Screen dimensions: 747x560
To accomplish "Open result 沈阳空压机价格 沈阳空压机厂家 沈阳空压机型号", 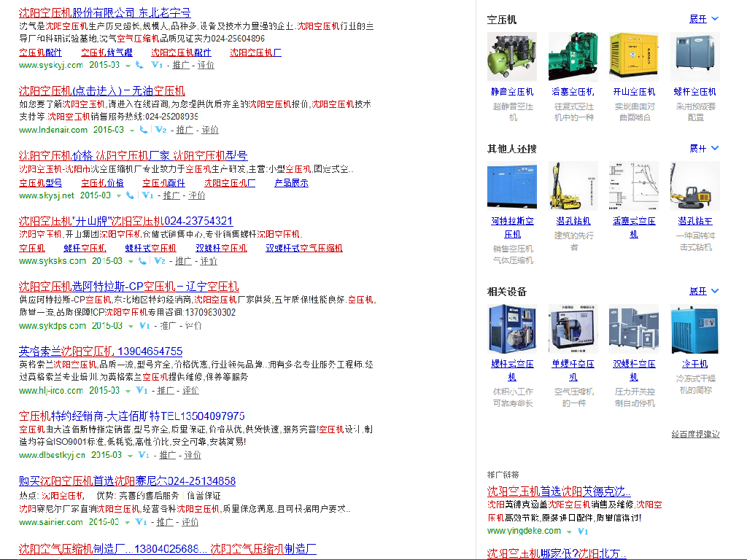I will (133, 156).
